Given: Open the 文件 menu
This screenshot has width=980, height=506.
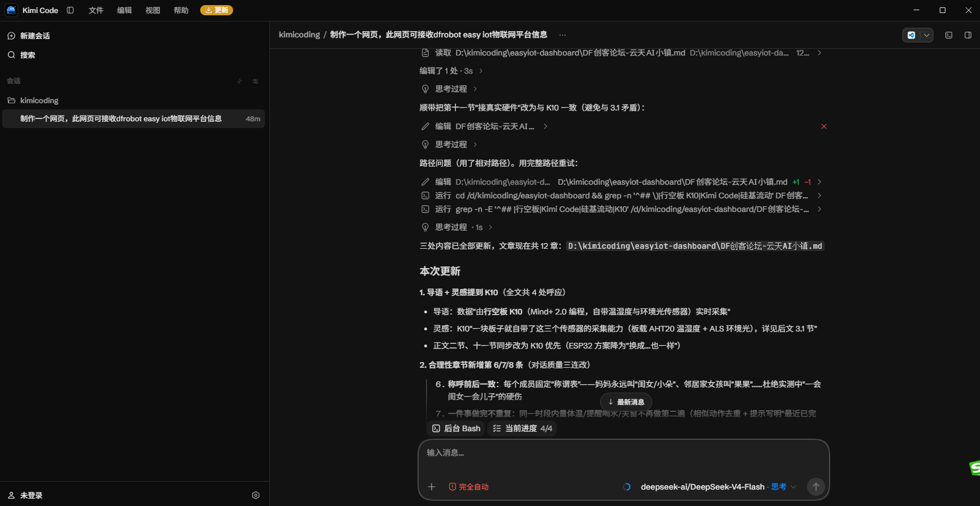Looking at the screenshot, I should point(96,10).
